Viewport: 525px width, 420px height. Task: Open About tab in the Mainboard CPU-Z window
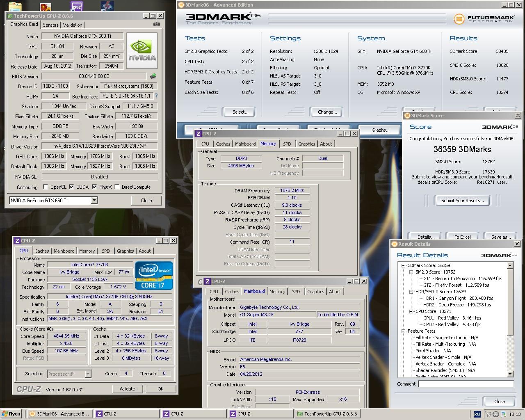pos(335,292)
